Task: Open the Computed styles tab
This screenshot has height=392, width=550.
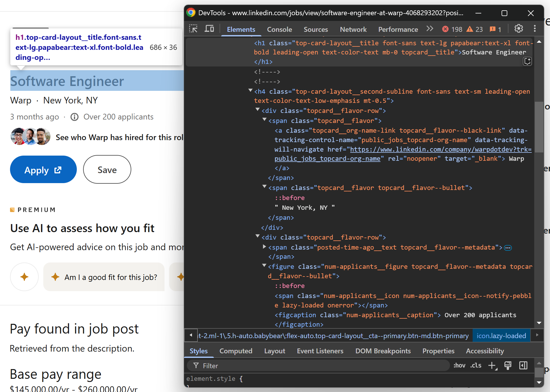Action: 236,351
